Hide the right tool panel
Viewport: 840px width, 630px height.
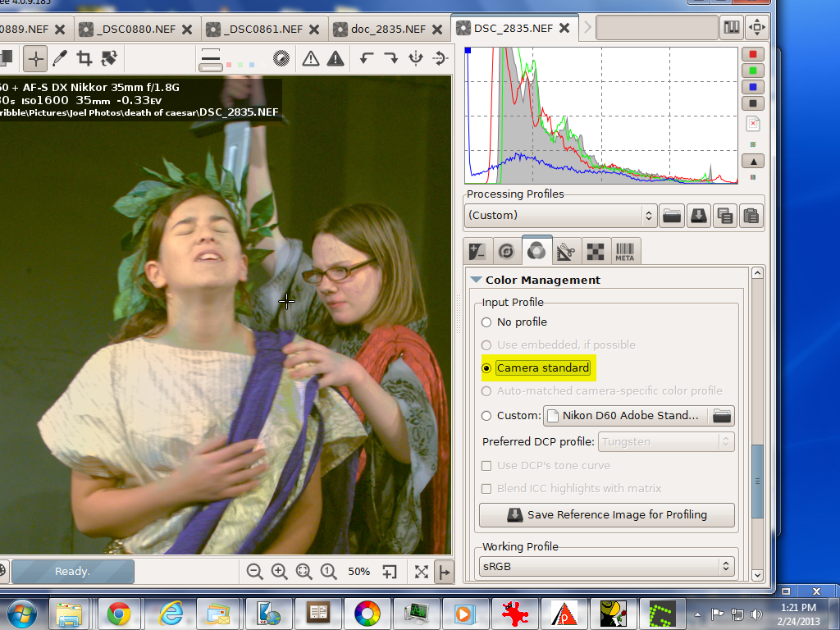coord(445,572)
